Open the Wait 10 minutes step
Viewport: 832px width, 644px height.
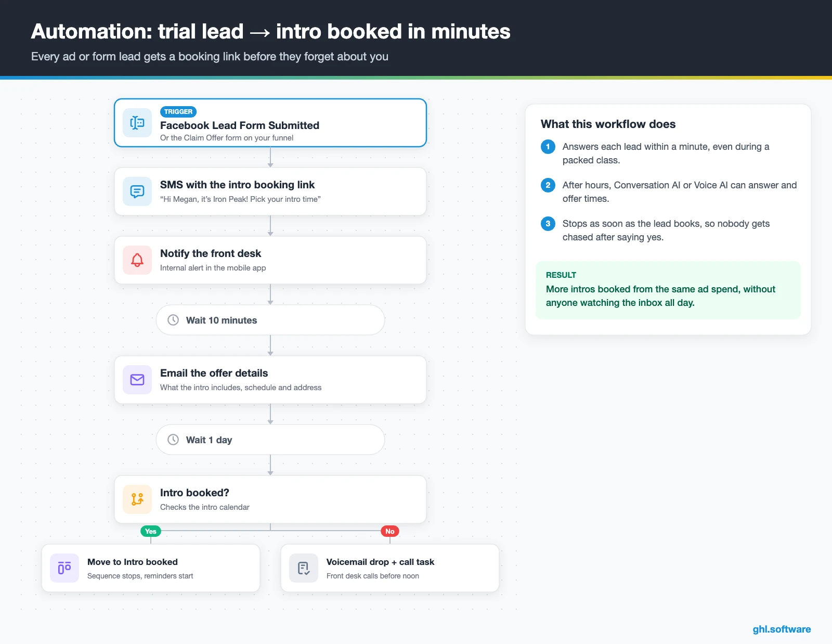pos(270,320)
